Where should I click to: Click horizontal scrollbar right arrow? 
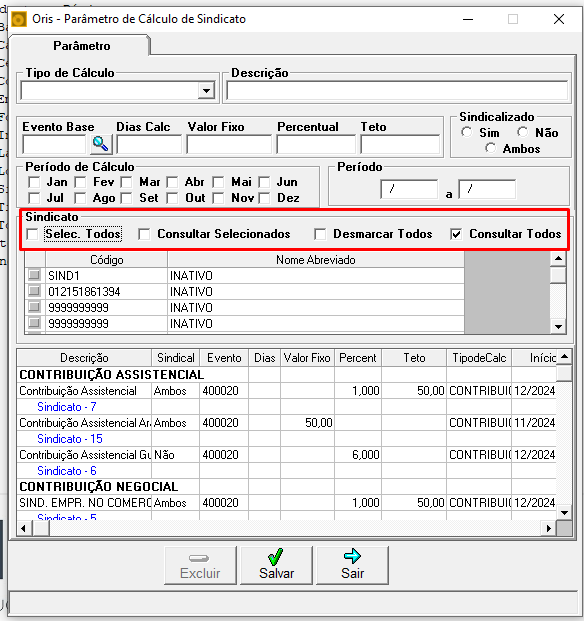tap(549, 528)
